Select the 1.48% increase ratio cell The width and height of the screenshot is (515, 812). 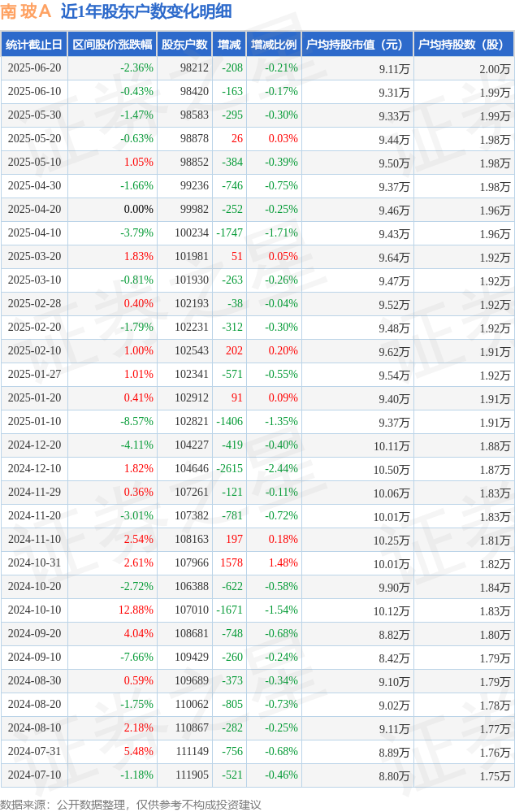pyautogui.click(x=283, y=562)
